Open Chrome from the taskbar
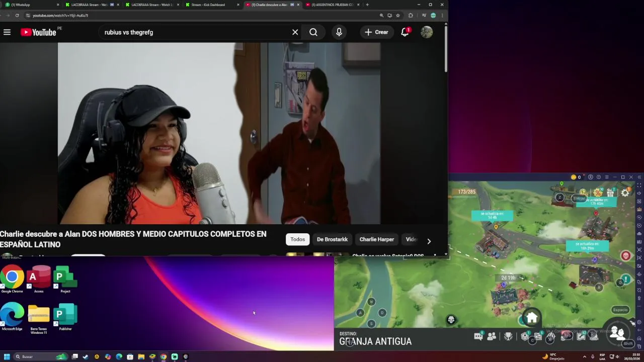 point(164,356)
